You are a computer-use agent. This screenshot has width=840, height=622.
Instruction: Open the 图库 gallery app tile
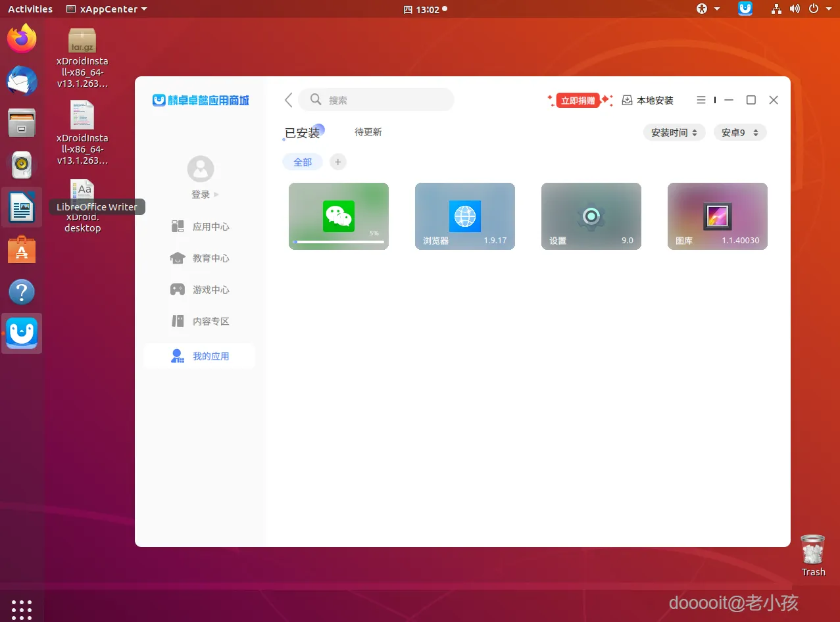coord(718,216)
